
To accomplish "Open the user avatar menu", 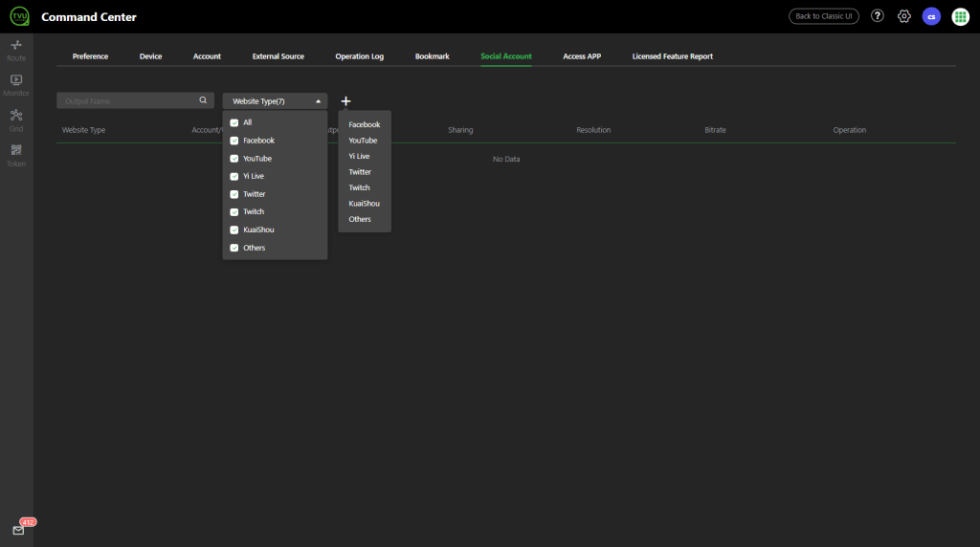I will [x=931, y=17].
